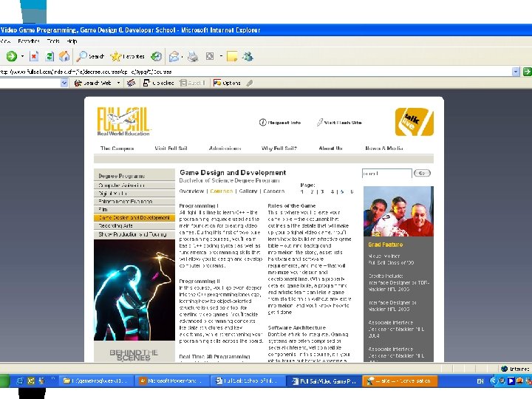Select Game Design and Development sidebar item

(x=134, y=218)
